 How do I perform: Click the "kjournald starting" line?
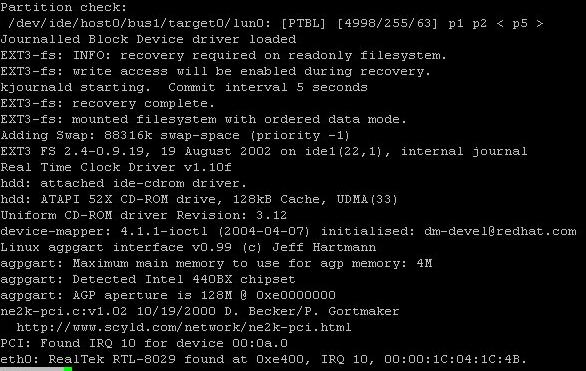184,87
